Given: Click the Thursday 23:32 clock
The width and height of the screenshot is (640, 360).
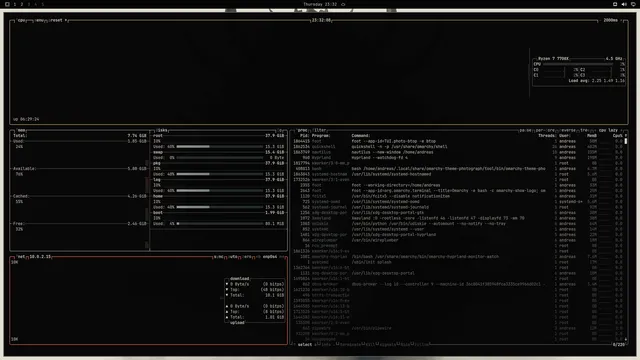Looking at the screenshot, I should (320, 4).
